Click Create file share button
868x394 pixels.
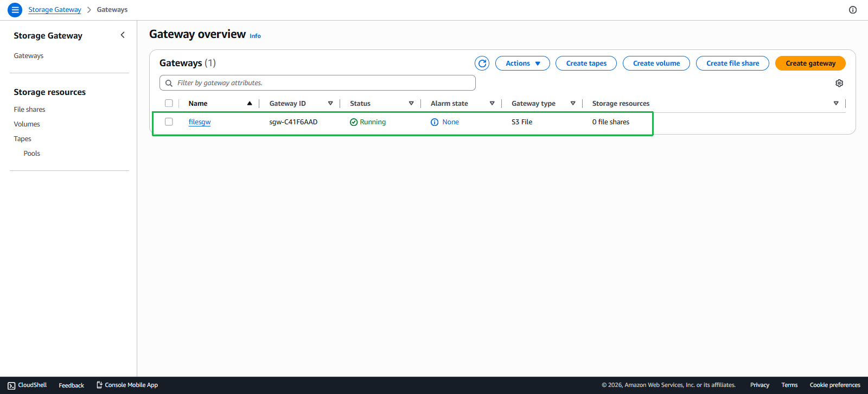[732, 63]
